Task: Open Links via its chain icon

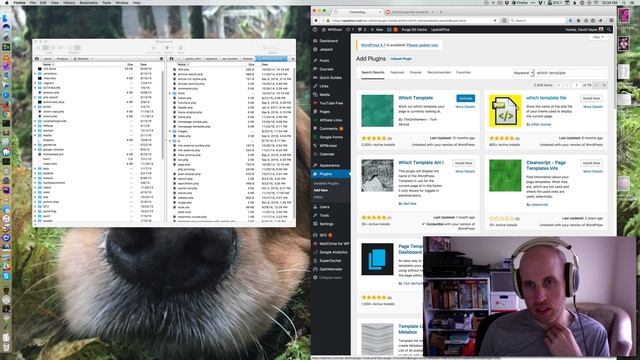Action: pyautogui.click(x=315, y=86)
